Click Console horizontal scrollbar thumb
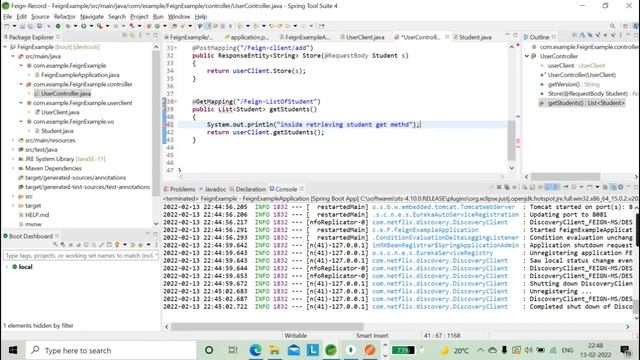Screen dimensions: 640x360 pos(267,327)
